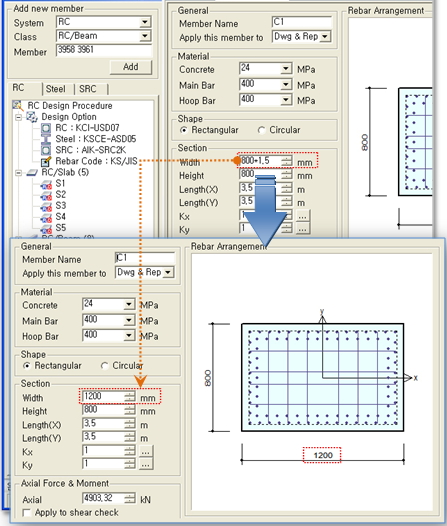This screenshot has height=526, width=447.
Task: Open the RC : KCI-USD07 code item
Action: (87, 128)
